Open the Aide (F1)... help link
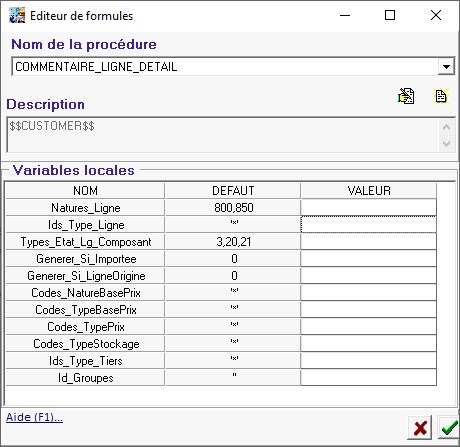The width and height of the screenshot is (460, 447). tap(34, 417)
